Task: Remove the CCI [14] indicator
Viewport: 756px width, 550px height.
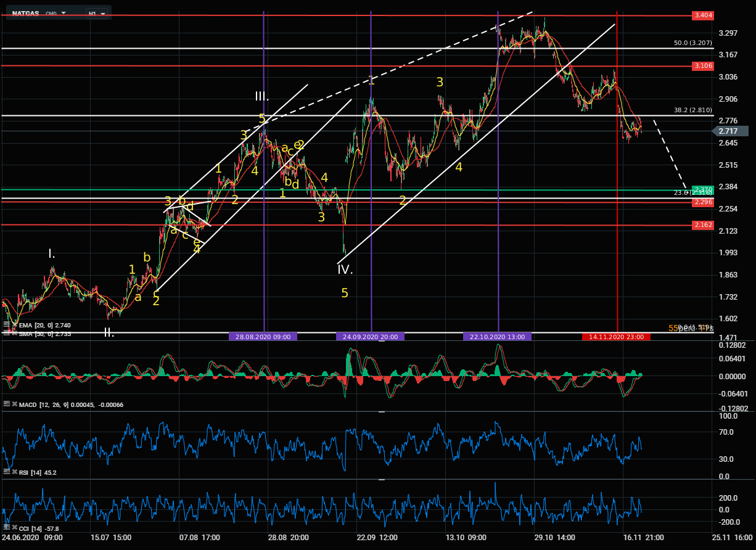Action: tap(15, 528)
